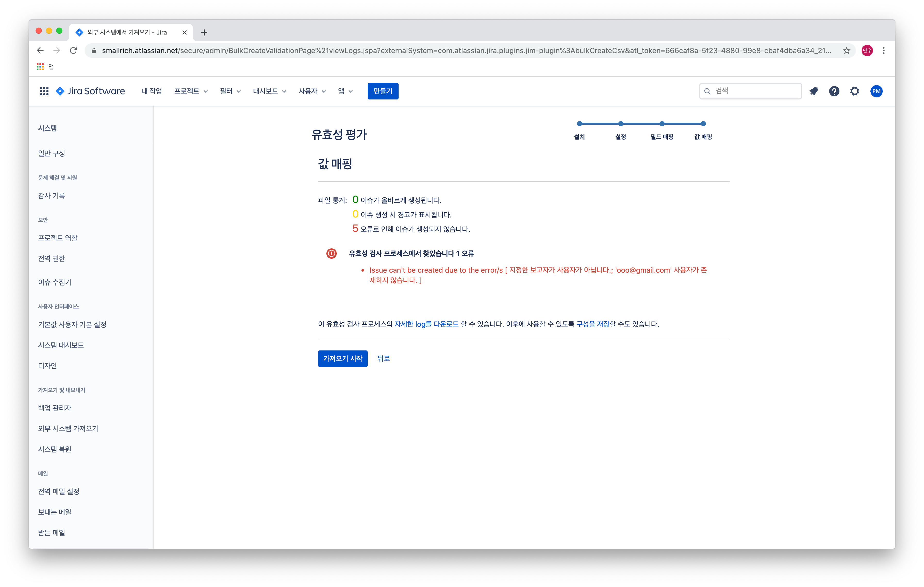This screenshot has height=587, width=924.
Task: Open the app switcher grid icon
Action: point(44,91)
